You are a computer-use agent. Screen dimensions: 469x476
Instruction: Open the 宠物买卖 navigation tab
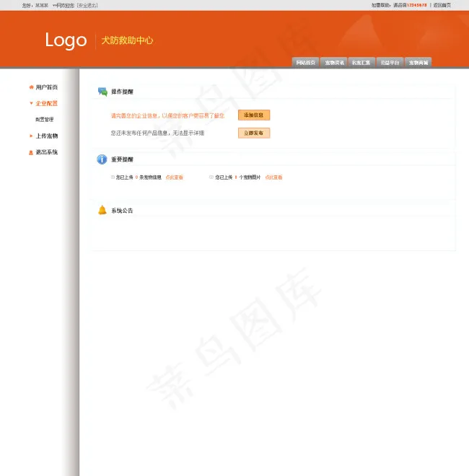[334, 63]
